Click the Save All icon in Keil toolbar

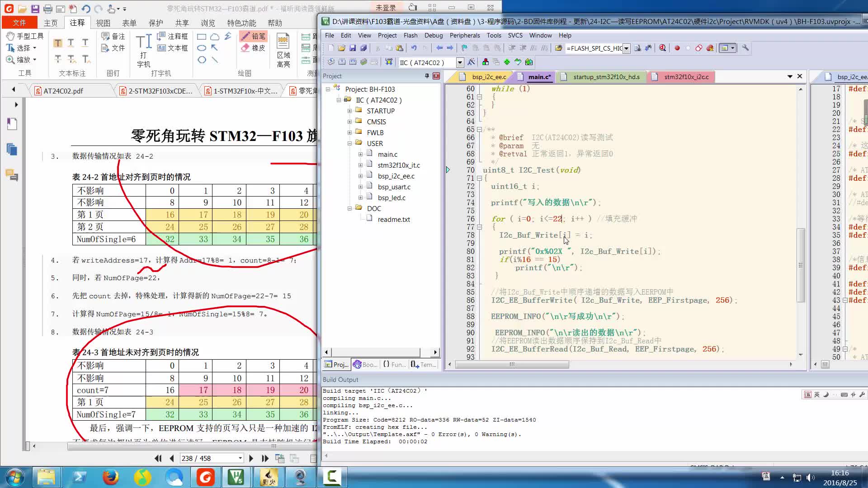363,48
